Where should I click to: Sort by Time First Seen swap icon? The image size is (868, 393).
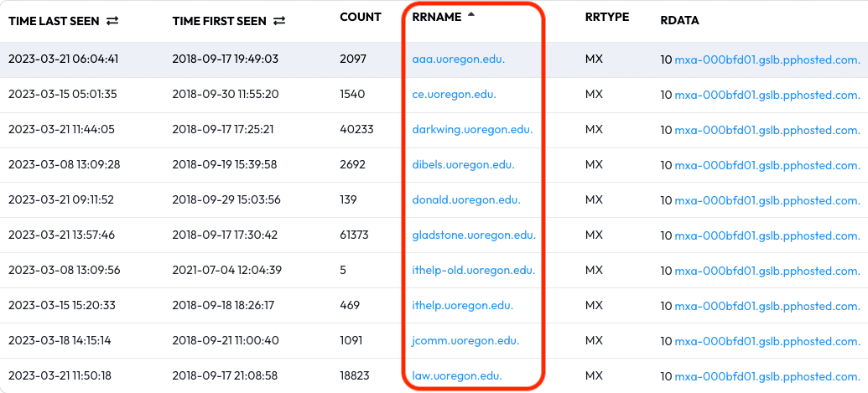279,21
